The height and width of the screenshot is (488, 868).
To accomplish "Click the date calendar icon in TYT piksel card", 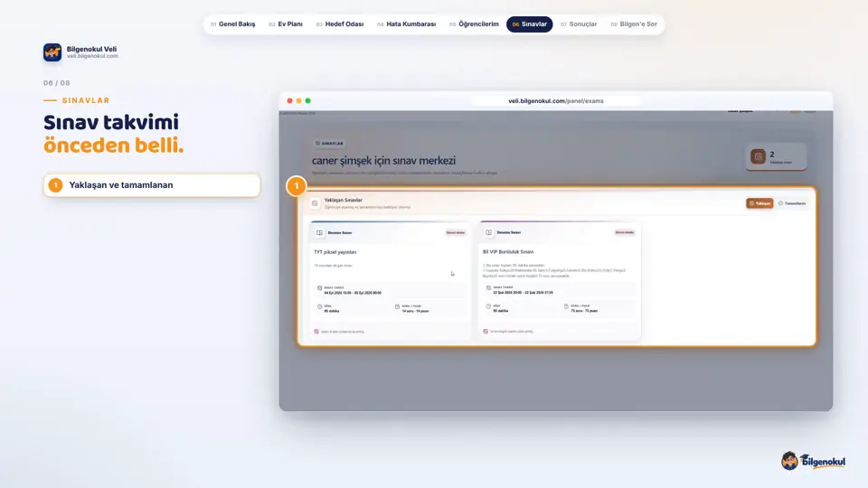I will click(319, 288).
